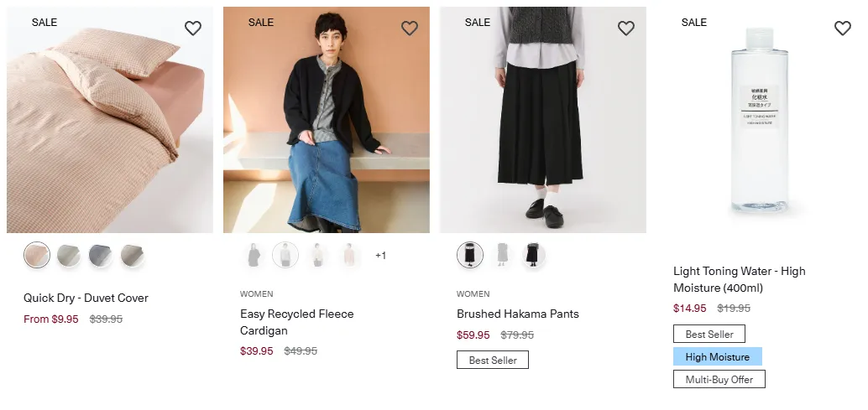The width and height of the screenshot is (868, 410).
Task: Pick the pink cardigan variant thumbnail
Action: (348, 255)
